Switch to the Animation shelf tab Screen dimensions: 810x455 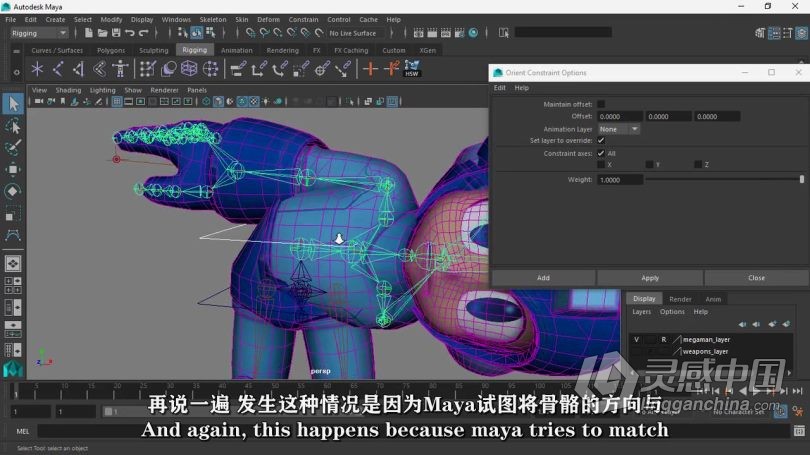[237, 50]
